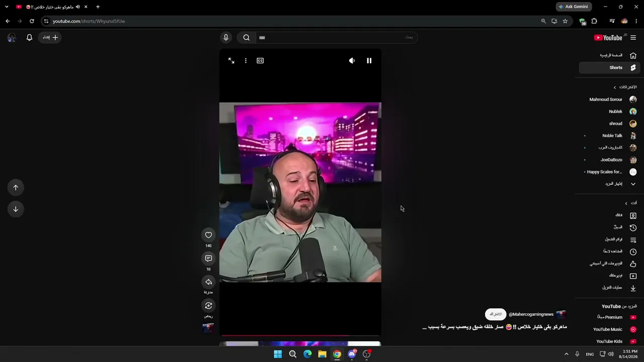View site information next to the URL
This screenshot has height=362, width=644.
(x=46, y=21)
